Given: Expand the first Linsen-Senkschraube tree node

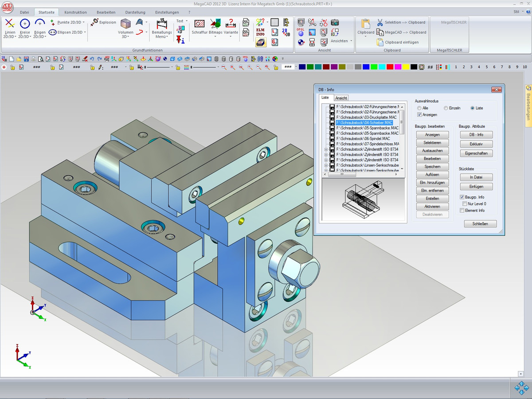Looking at the screenshot, I should [x=326, y=165].
